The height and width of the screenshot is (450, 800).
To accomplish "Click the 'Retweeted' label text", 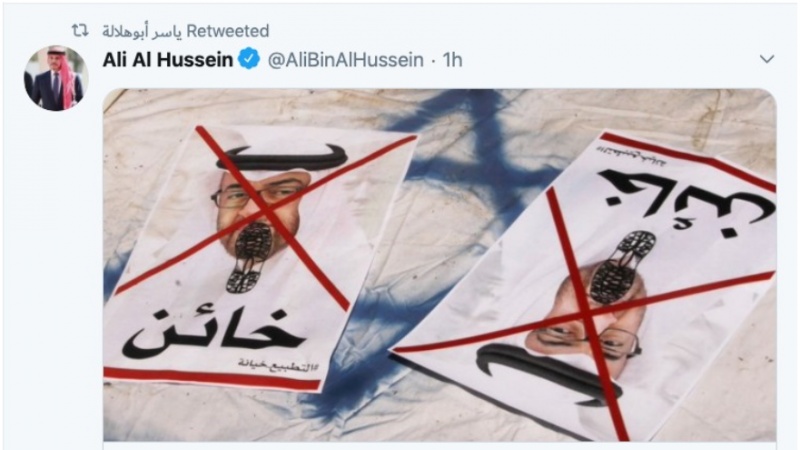I will 228,31.
